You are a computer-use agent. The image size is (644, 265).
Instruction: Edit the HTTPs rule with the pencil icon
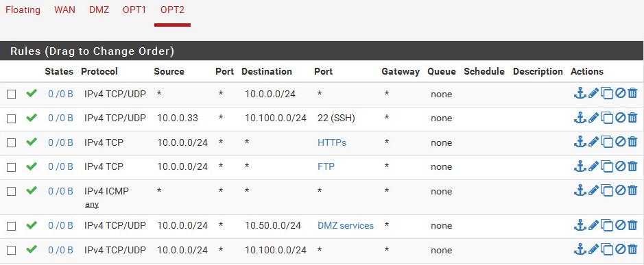tap(593, 142)
